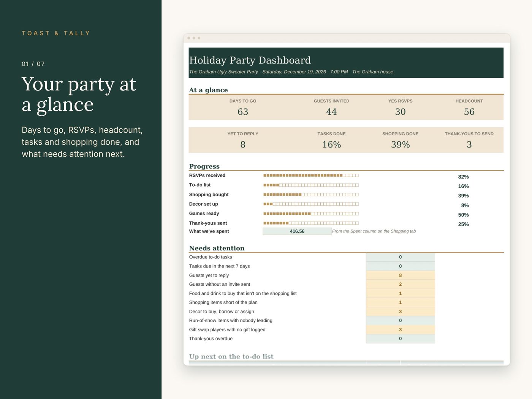Click the To-do list progress bar
The height and width of the screenshot is (399, 532).
point(311,185)
